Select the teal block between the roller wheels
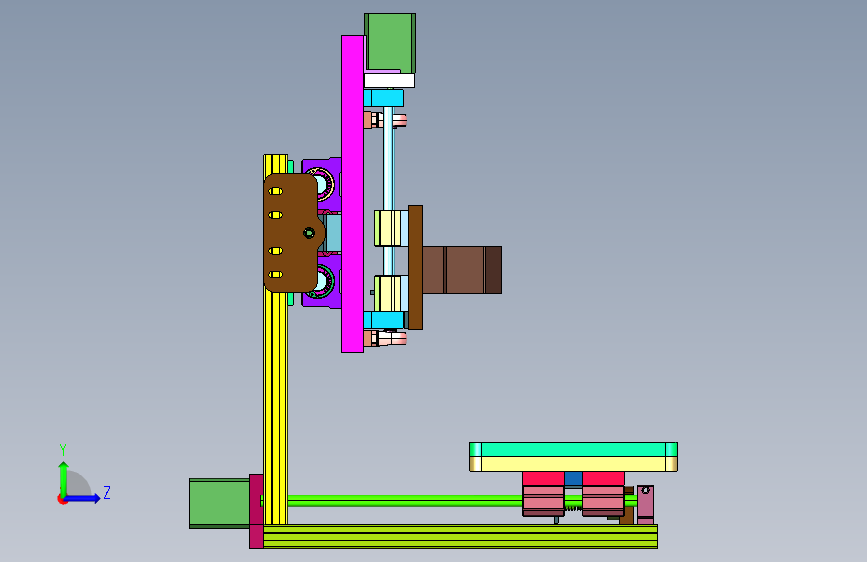 [332, 233]
